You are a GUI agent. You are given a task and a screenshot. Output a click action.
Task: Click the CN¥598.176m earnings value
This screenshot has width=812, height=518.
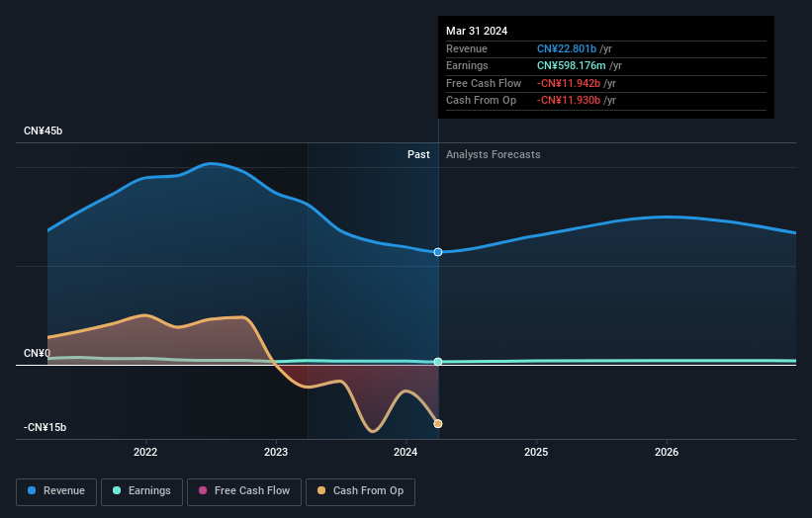572,65
